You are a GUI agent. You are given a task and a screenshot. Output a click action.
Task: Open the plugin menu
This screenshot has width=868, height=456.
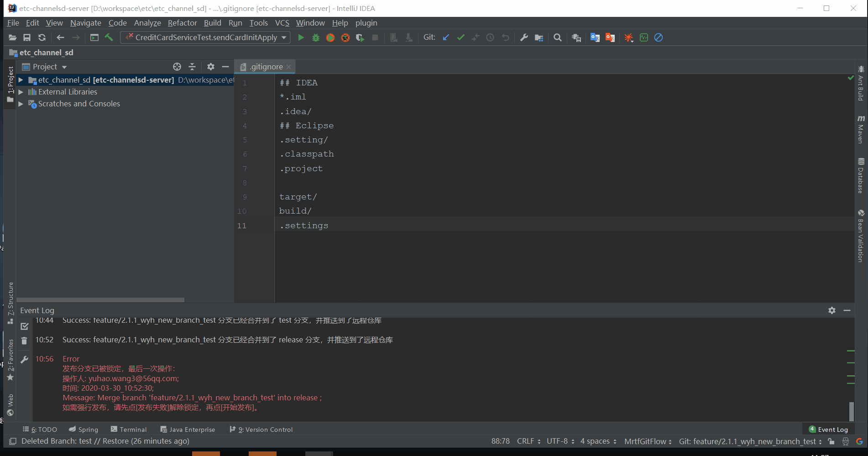(x=366, y=23)
